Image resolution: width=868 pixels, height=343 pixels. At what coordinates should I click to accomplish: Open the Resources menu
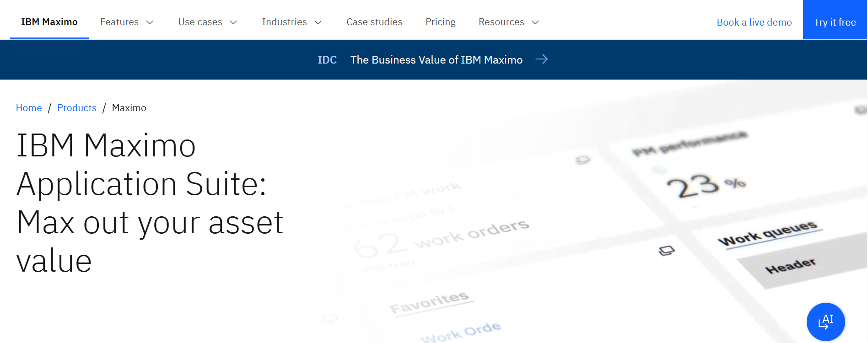point(509,22)
